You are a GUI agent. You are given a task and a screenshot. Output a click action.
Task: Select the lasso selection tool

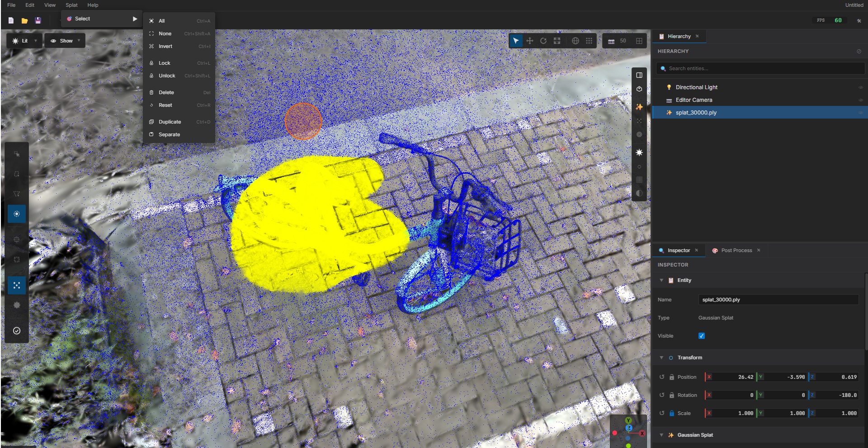click(x=17, y=174)
